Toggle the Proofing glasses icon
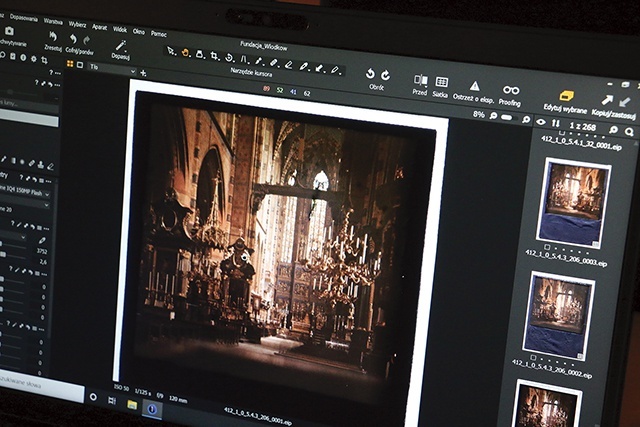This screenshot has width=640, height=427. point(511,90)
